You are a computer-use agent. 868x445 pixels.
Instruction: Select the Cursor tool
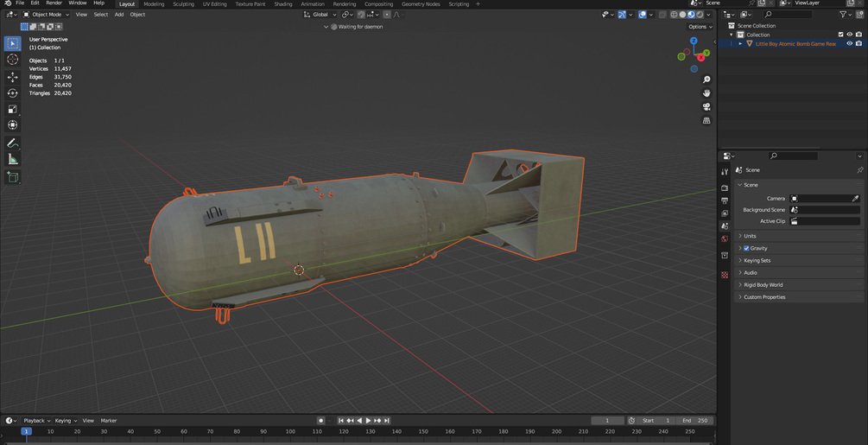pos(12,60)
